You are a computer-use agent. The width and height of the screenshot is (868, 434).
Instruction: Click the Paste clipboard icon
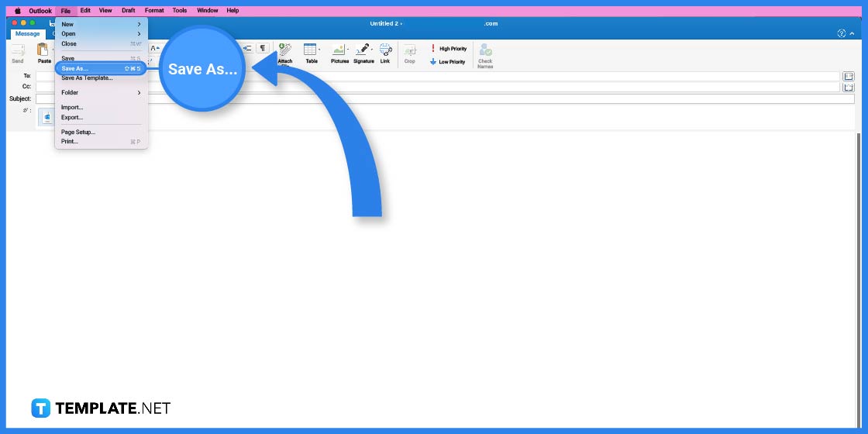(43, 50)
